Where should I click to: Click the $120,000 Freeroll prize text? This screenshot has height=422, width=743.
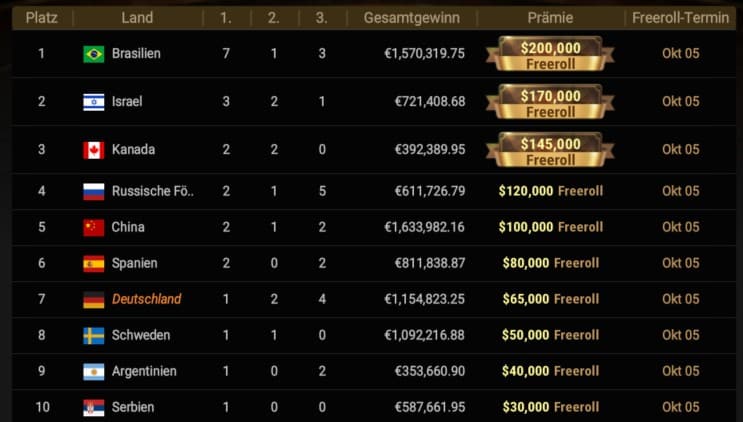pos(550,191)
